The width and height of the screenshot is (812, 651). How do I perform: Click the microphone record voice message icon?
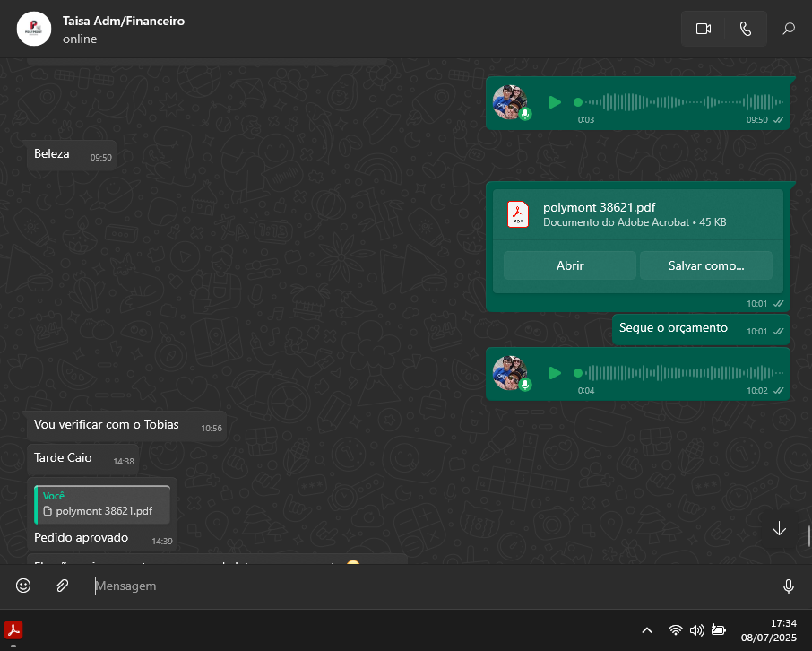click(789, 586)
